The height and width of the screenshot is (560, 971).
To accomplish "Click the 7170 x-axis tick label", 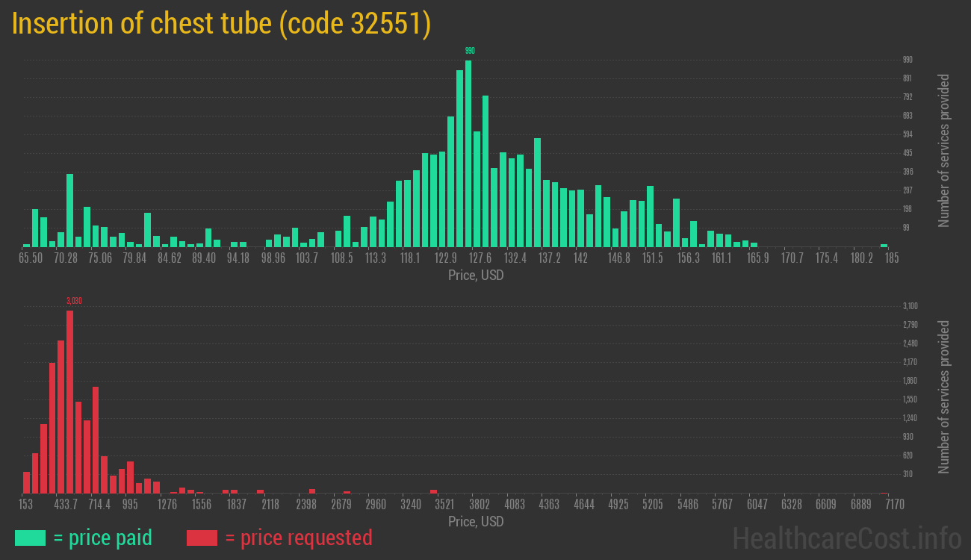I will coord(884,505).
